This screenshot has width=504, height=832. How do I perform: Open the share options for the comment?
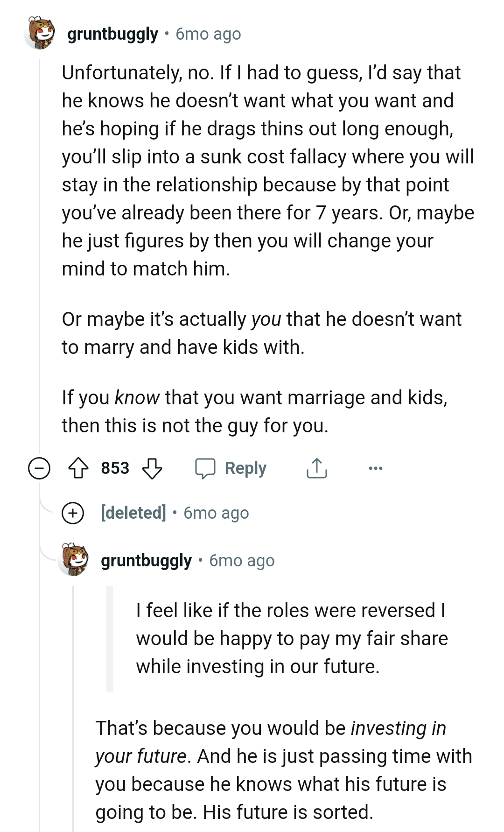[x=317, y=468]
